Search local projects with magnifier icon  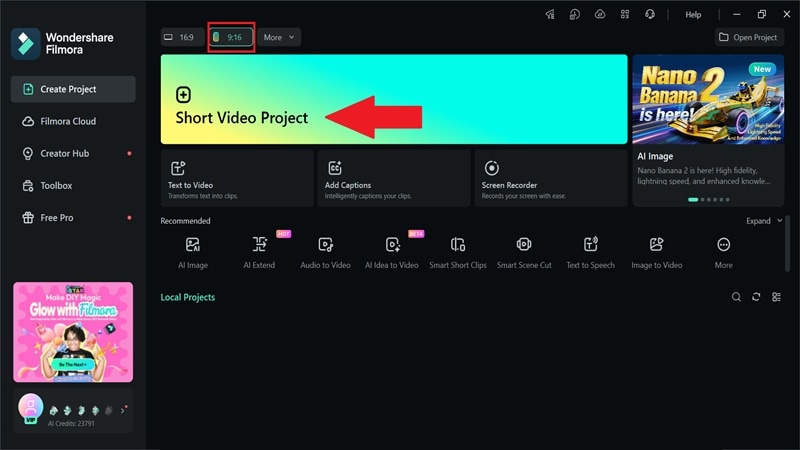click(x=736, y=297)
